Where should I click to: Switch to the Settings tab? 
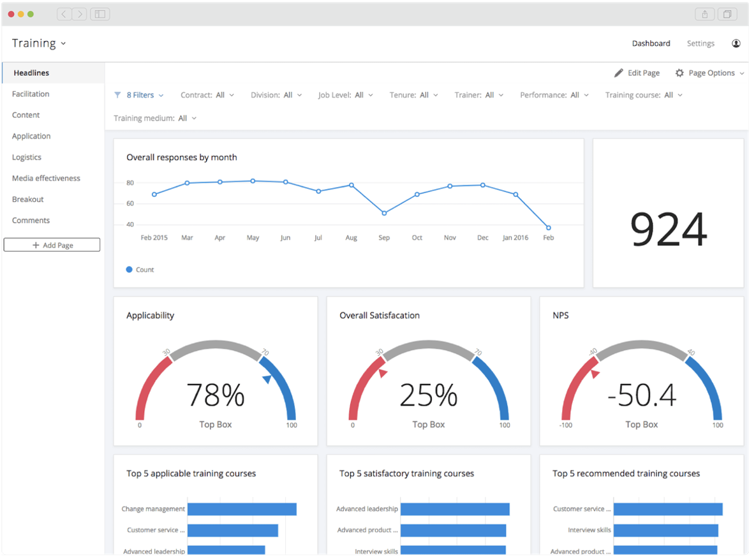(x=701, y=43)
